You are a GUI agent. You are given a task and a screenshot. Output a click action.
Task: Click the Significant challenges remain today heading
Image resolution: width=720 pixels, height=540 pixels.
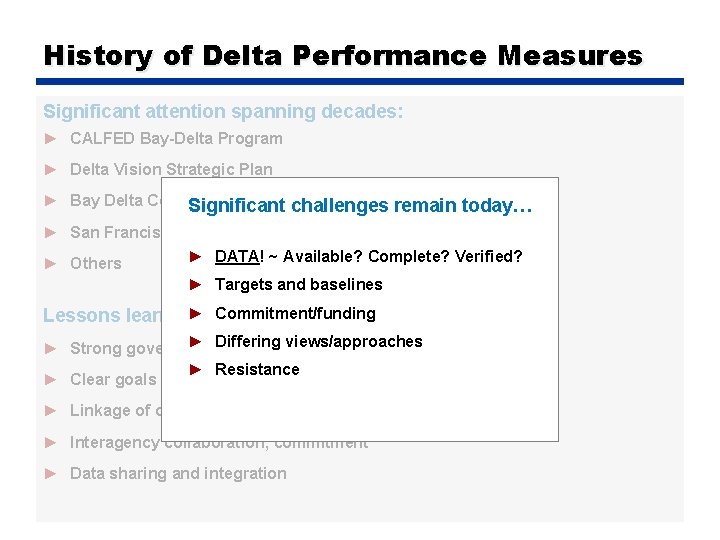[360, 206]
